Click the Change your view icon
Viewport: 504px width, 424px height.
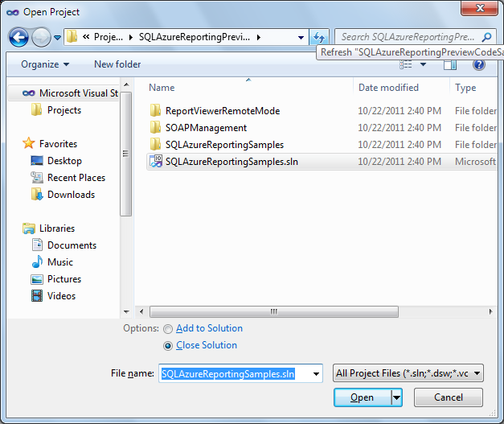coord(406,64)
